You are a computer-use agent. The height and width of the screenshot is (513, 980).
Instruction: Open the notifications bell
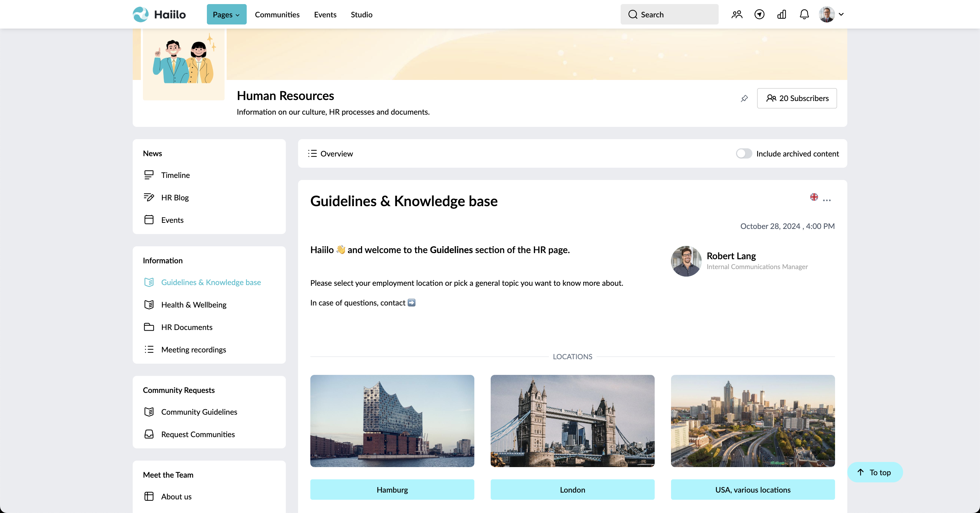pyautogui.click(x=804, y=14)
